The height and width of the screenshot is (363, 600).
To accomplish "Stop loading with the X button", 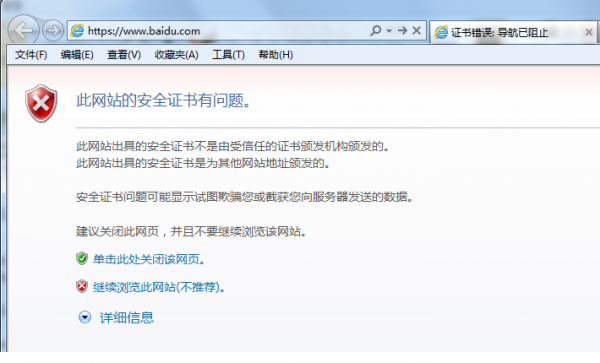I will coord(417,30).
